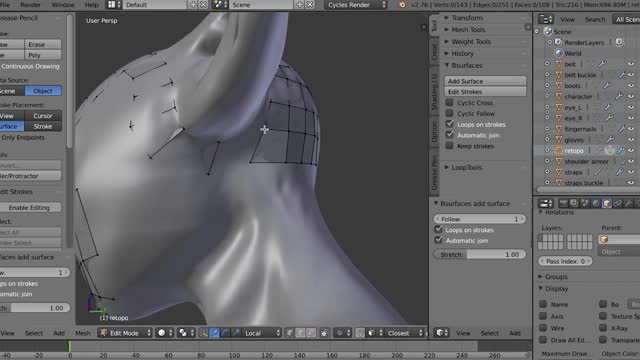Screen dimensions: 640x360
Task: Enable the X-Ray display checkbox
Action: coord(603,328)
